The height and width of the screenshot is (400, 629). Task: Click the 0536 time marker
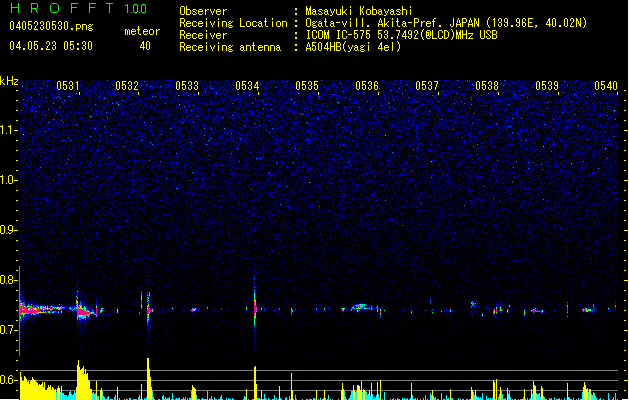367,85
